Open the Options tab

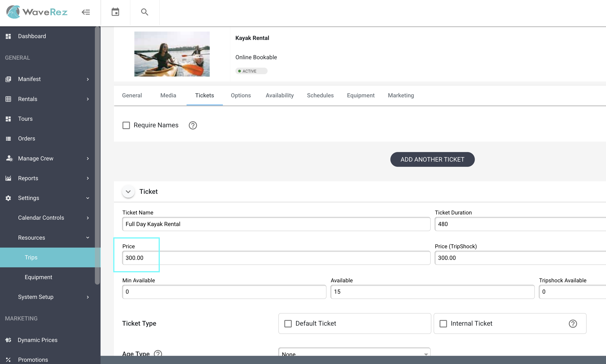pyautogui.click(x=241, y=95)
